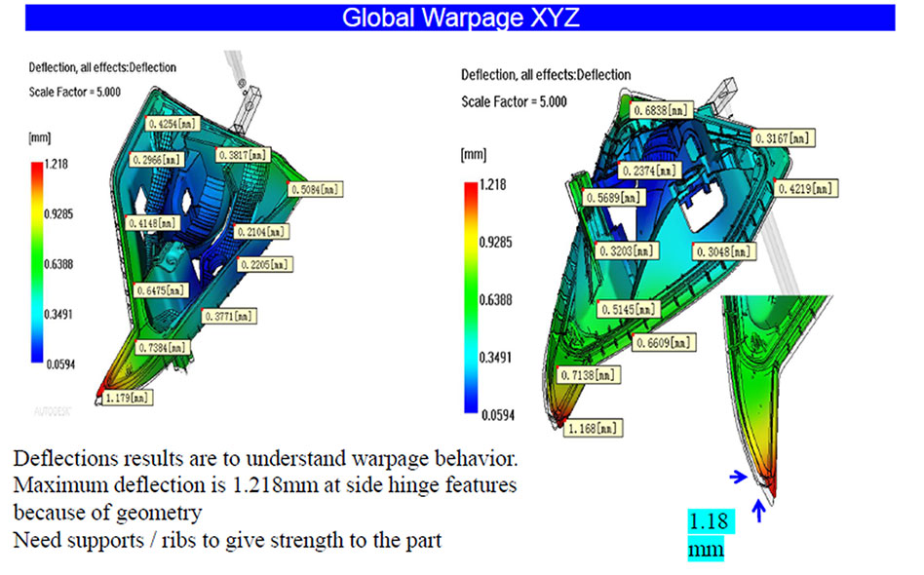
Task: Click the 0.5084 mm probe label
Action: (x=319, y=188)
